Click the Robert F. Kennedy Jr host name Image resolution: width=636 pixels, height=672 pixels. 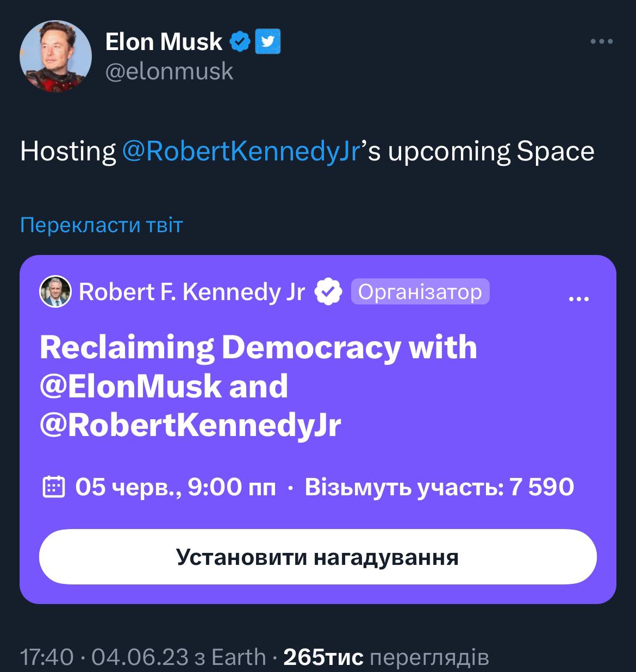(x=192, y=292)
